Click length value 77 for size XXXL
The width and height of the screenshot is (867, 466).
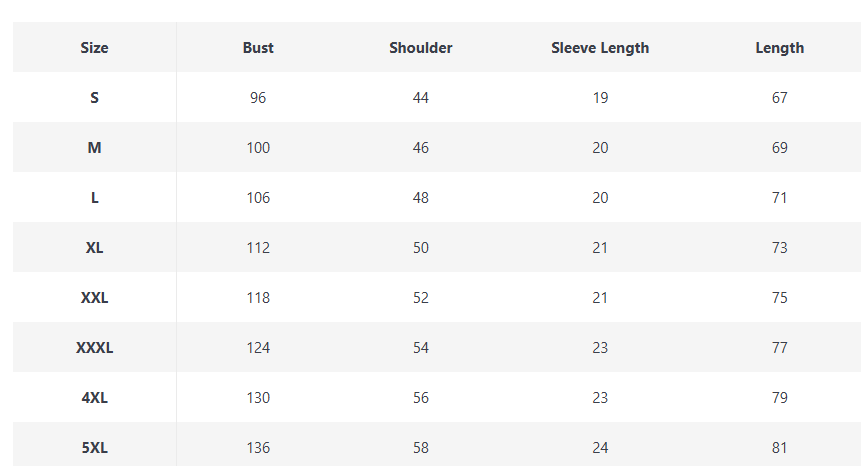(780, 347)
